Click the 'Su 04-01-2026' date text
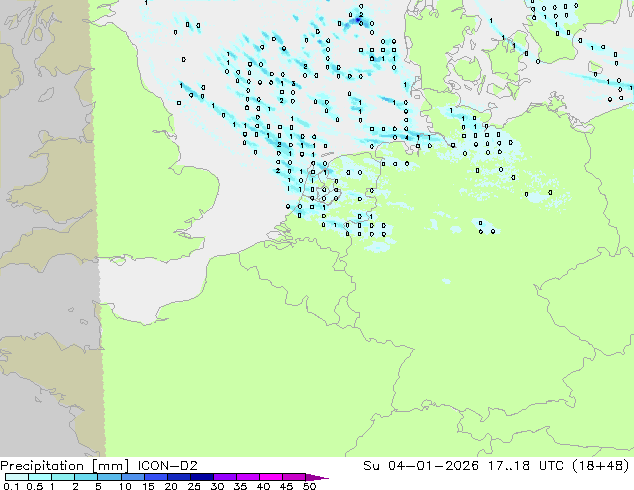 (x=421, y=466)
